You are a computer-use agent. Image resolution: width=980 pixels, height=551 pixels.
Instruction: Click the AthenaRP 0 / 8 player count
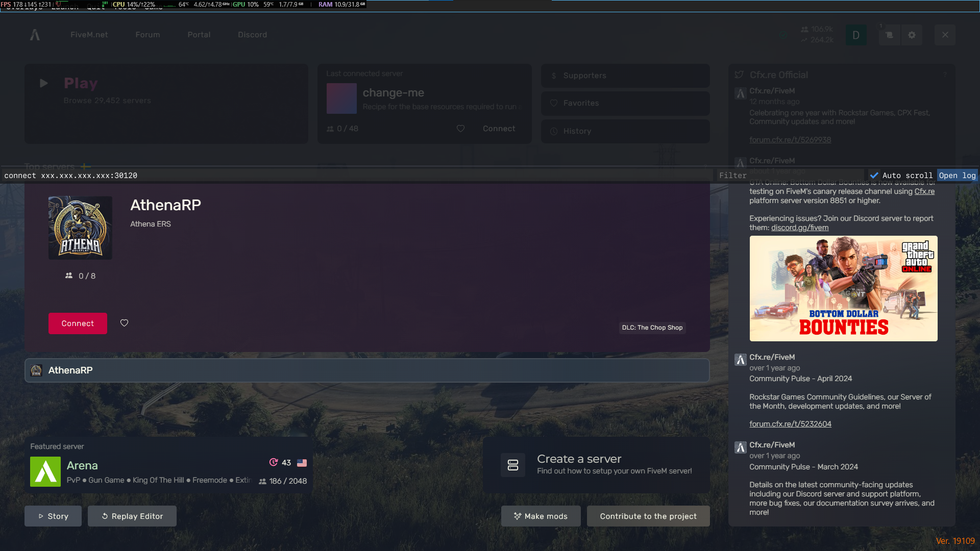click(81, 276)
